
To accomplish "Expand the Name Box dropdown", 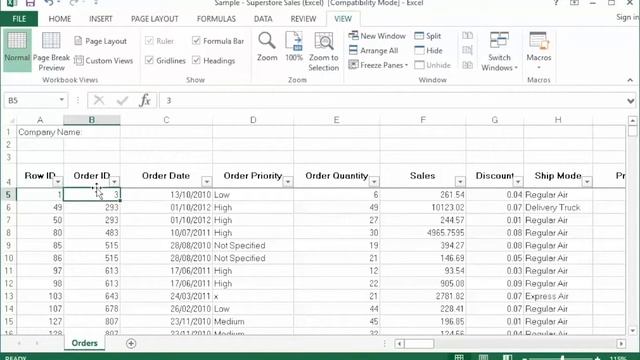I will 62,100.
